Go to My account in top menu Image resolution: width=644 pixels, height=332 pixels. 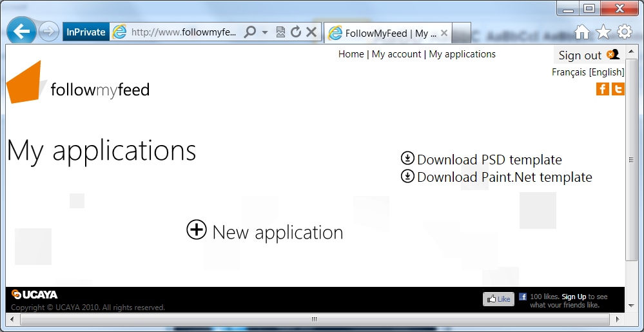click(396, 54)
